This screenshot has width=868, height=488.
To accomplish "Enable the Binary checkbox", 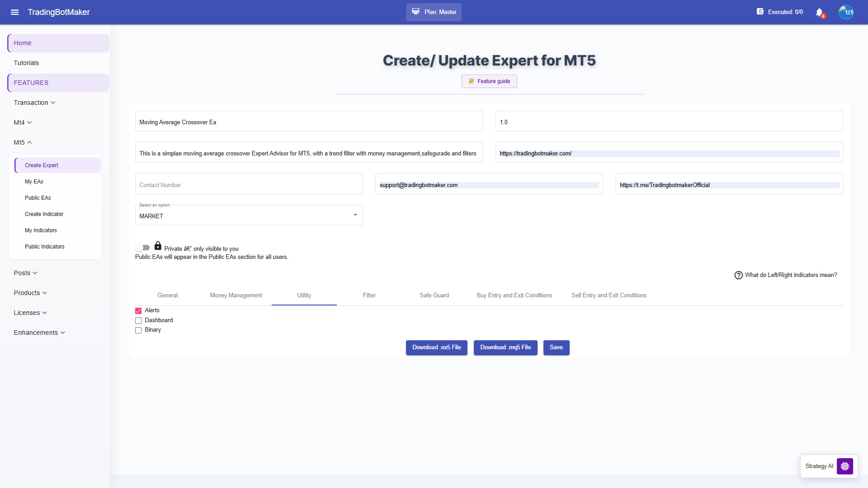I will (138, 330).
